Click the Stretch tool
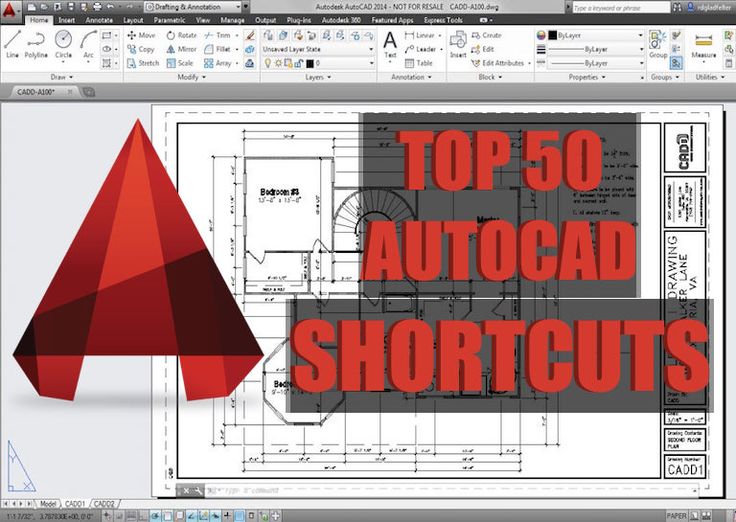This screenshot has width=736, height=522. 143,63
